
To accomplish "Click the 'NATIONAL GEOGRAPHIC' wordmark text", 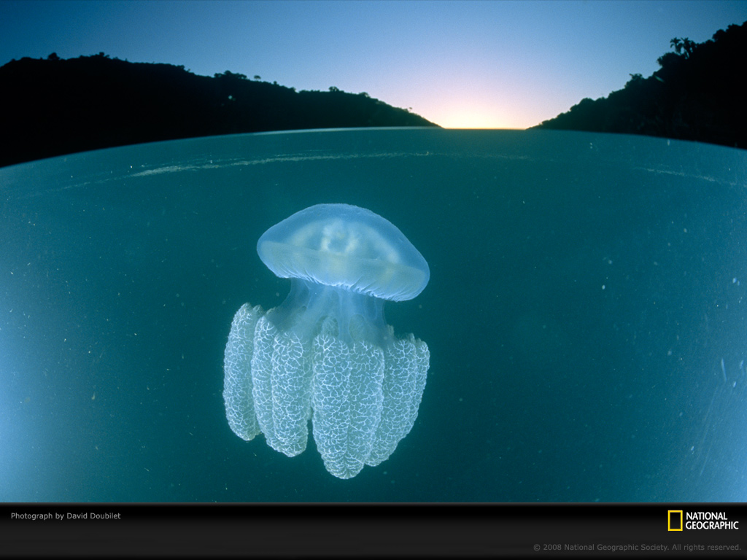I will (712, 521).
